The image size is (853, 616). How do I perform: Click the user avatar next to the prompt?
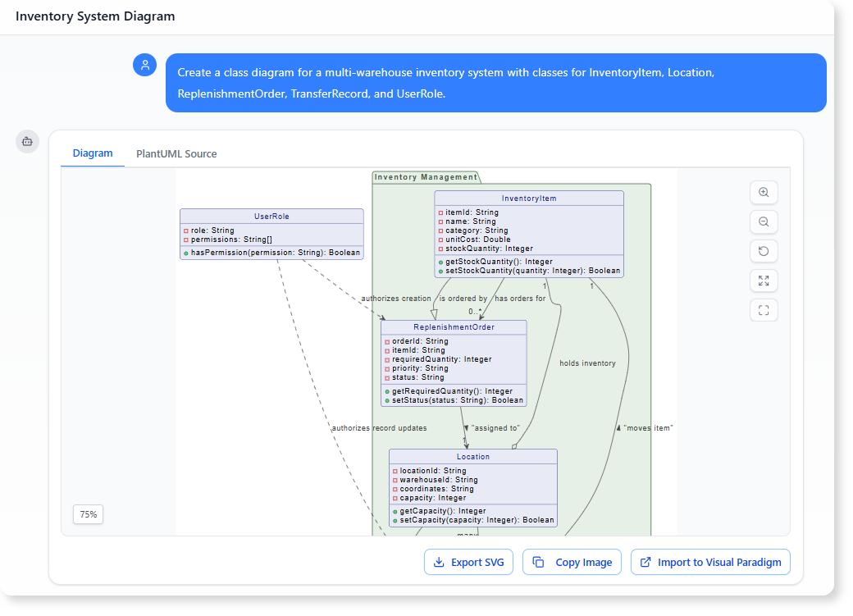144,64
